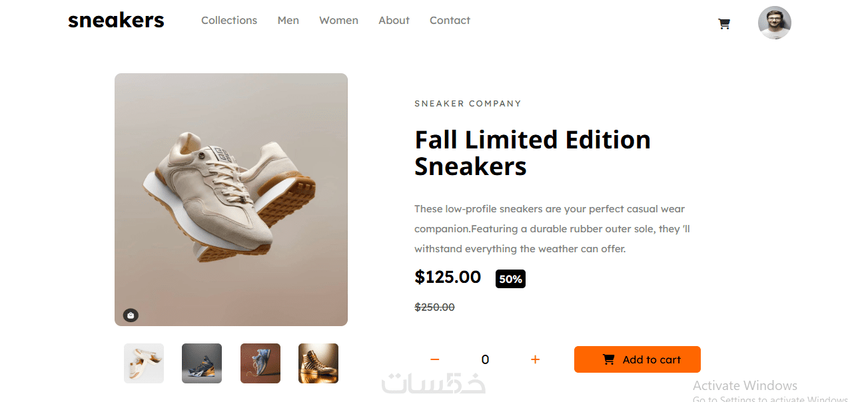Visit the Contact page
This screenshot has width=868, height=402.
[450, 21]
